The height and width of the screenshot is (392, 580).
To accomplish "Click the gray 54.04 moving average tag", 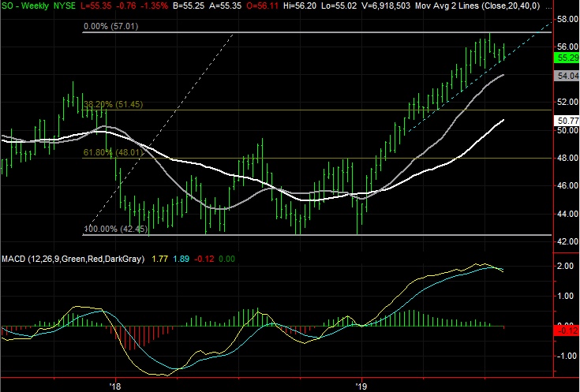I will click(x=567, y=76).
